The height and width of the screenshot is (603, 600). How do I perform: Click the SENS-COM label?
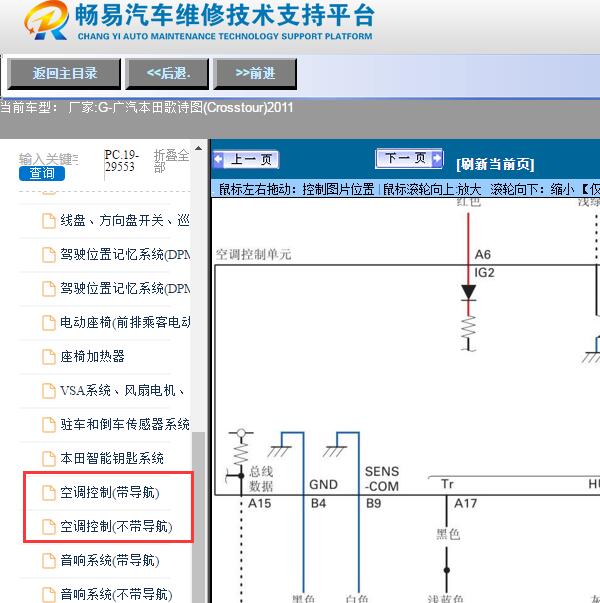tap(382, 479)
